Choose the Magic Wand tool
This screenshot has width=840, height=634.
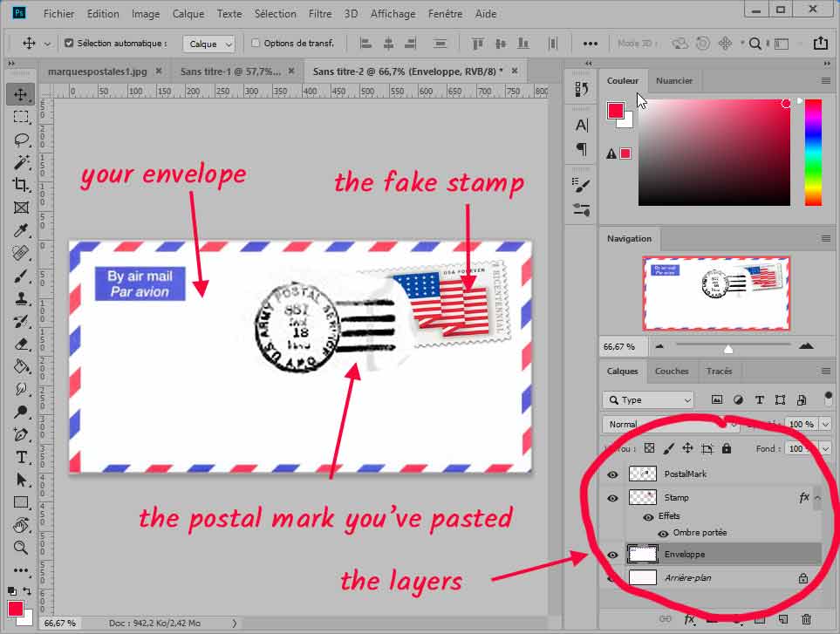point(20,162)
